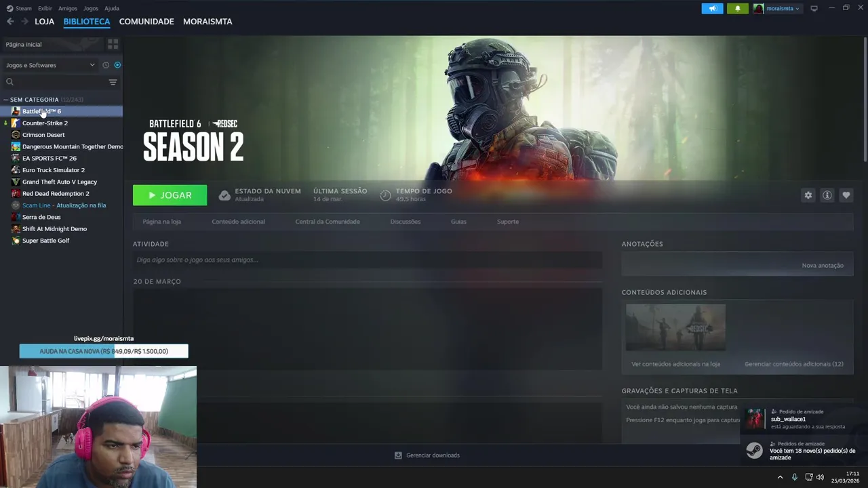Image resolution: width=868 pixels, height=488 pixels.
Task: Click the cloud status icon
Action: 224,195
